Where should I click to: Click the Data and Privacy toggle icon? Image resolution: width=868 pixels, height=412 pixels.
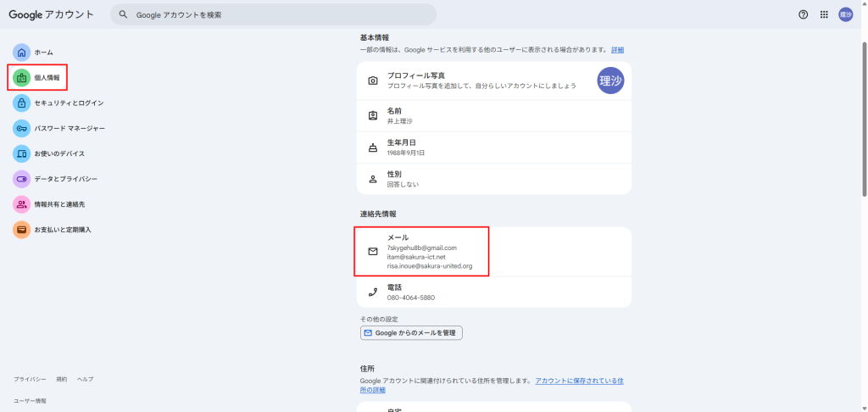click(21, 180)
